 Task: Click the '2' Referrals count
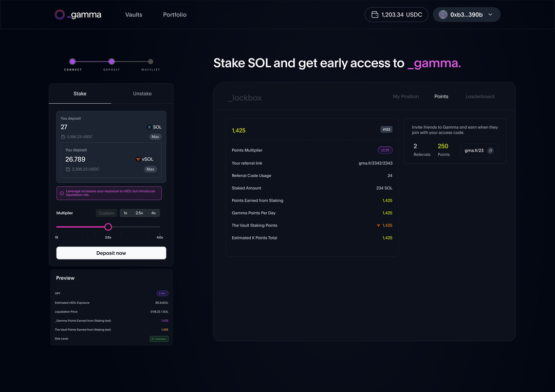pyautogui.click(x=415, y=146)
